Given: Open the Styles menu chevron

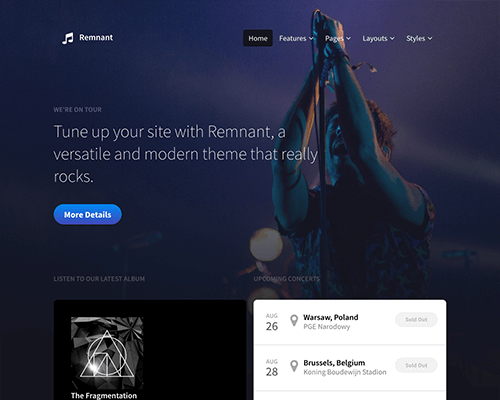Looking at the screenshot, I should (x=430, y=38).
